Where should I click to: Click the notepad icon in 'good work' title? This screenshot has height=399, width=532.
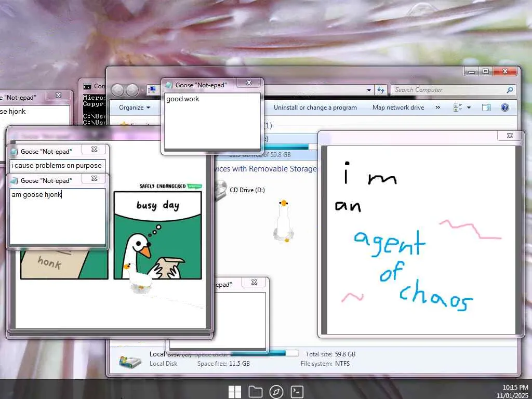[x=169, y=85]
